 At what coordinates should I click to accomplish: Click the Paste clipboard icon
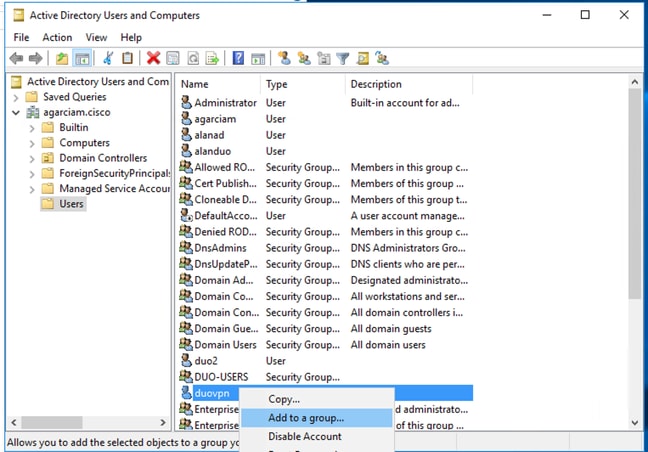pos(127,58)
